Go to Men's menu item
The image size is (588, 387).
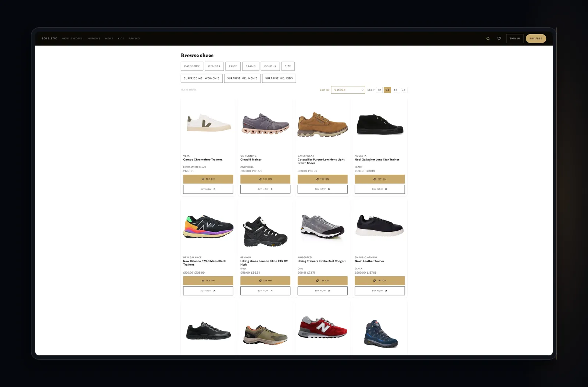point(109,39)
